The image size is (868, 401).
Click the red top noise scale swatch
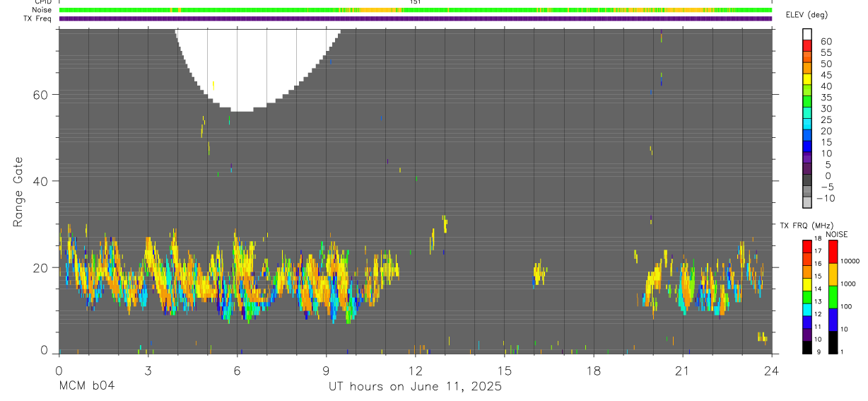pyautogui.click(x=833, y=252)
